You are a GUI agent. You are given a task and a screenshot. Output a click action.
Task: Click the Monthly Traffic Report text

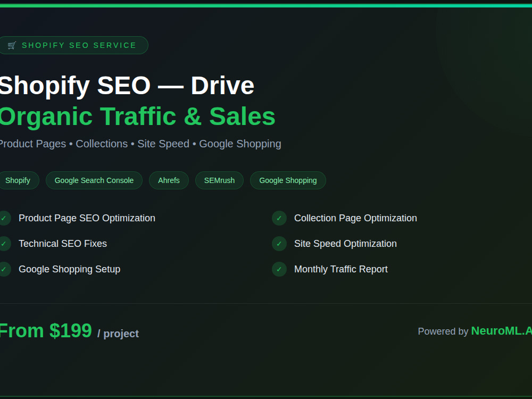(340, 269)
